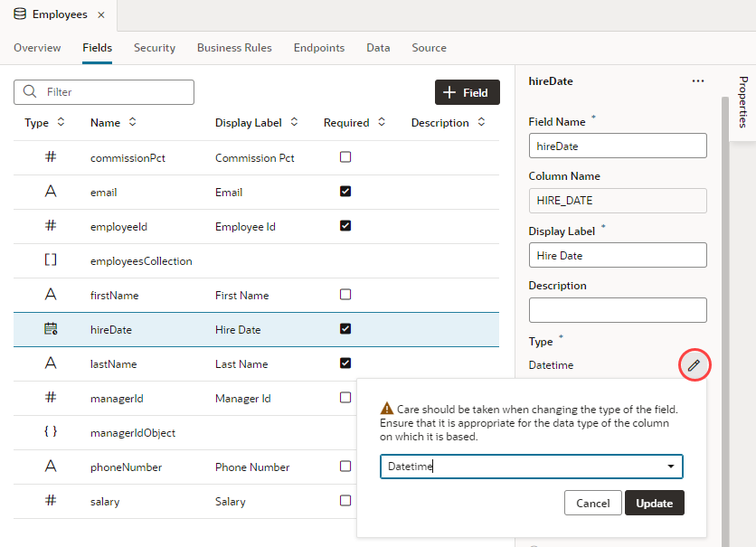The height and width of the screenshot is (547, 756).
Task: Enable Required checkbox for firstName
Action: tap(345, 295)
